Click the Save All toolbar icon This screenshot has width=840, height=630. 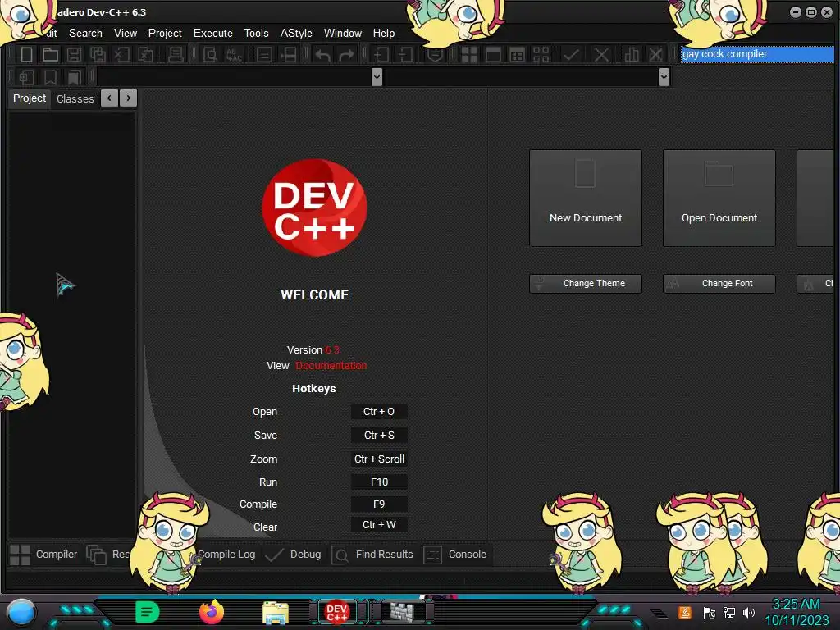[x=98, y=54]
